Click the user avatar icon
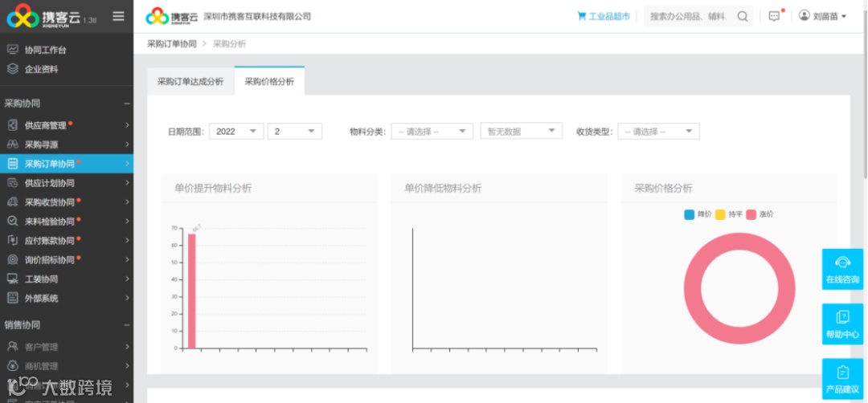868x403 pixels. pyautogui.click(x=805, y=15)
